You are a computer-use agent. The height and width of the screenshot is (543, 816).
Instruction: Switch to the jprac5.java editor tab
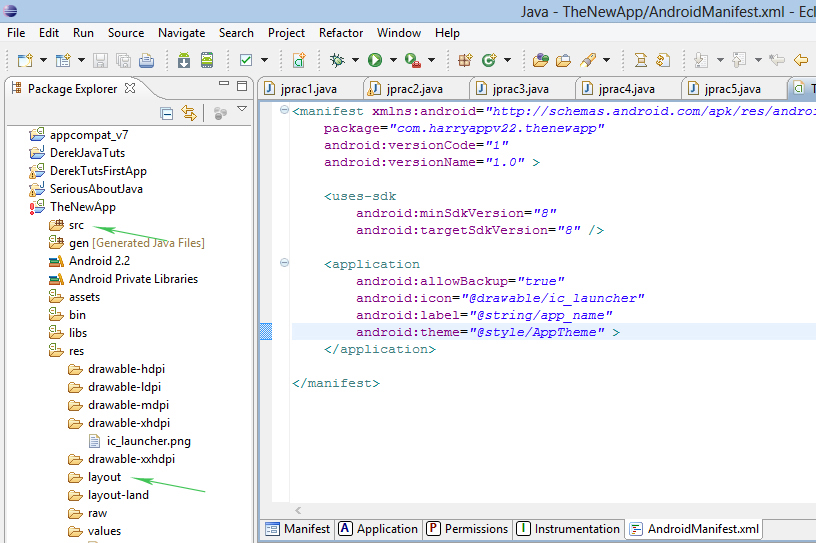[734, 89]
